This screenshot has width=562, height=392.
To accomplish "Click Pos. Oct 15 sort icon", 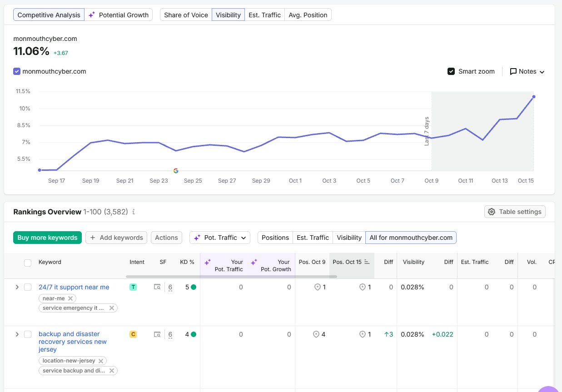I will click(x=367, y=262).
